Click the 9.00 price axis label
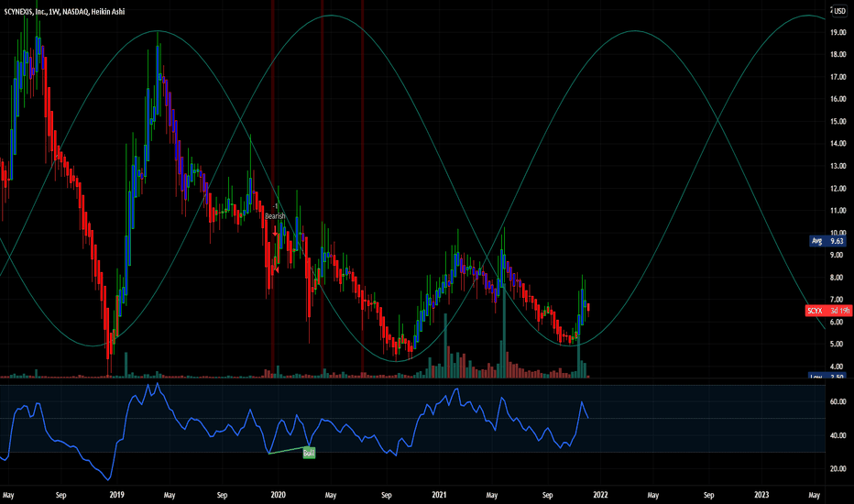Screen dimensions: 854x504 837,255
